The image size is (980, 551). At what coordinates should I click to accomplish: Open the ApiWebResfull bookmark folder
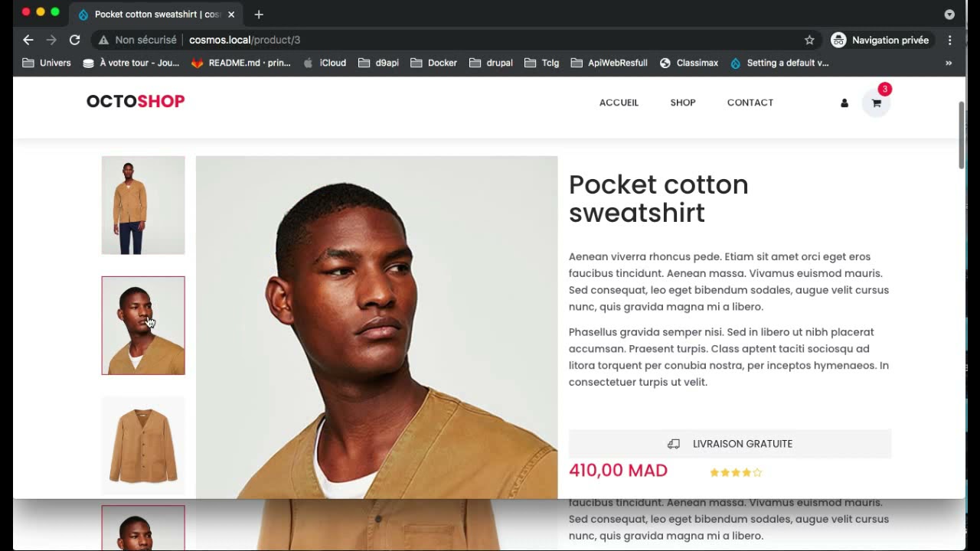click(x=609, y=63)
